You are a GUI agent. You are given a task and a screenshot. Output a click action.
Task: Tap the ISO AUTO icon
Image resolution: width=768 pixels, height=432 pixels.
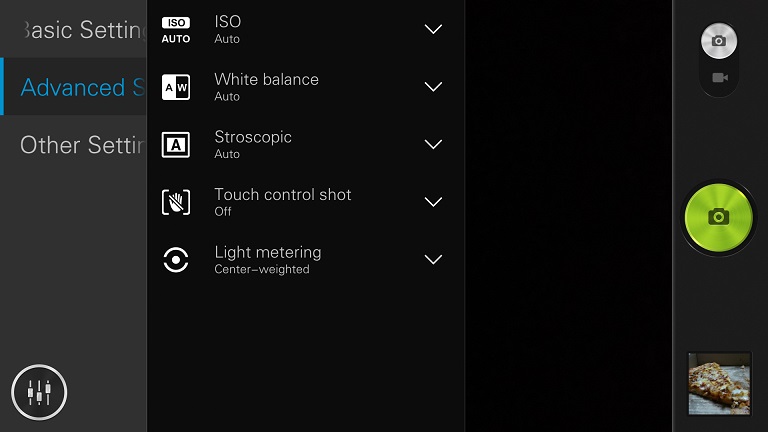click(x=176, y=30)
